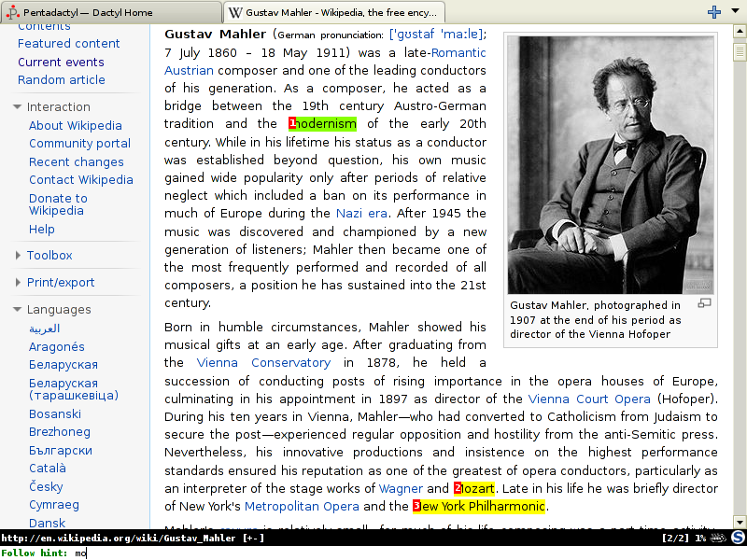Open the Brezhoneg language link
Image resolution: width=747 pixels, height=560 pixels.
pyautogui.click(x=60, y=432)
